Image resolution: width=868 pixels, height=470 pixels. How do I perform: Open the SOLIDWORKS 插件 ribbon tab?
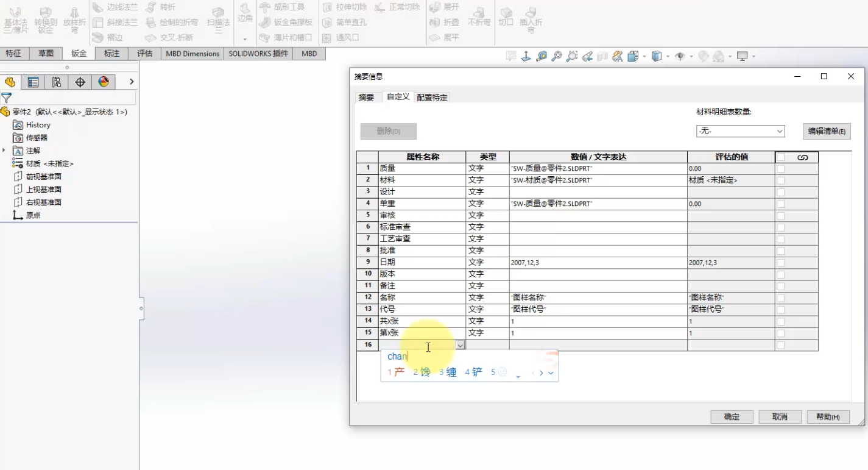(258, 53)
